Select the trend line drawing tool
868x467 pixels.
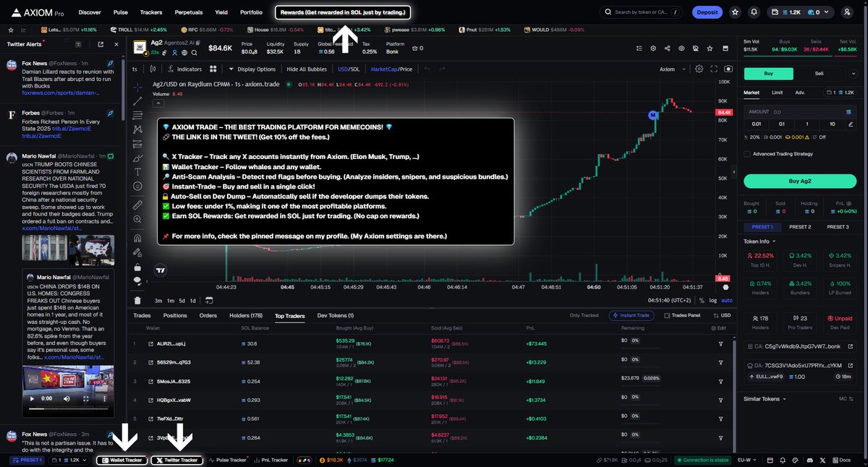(x=137, y=100)
